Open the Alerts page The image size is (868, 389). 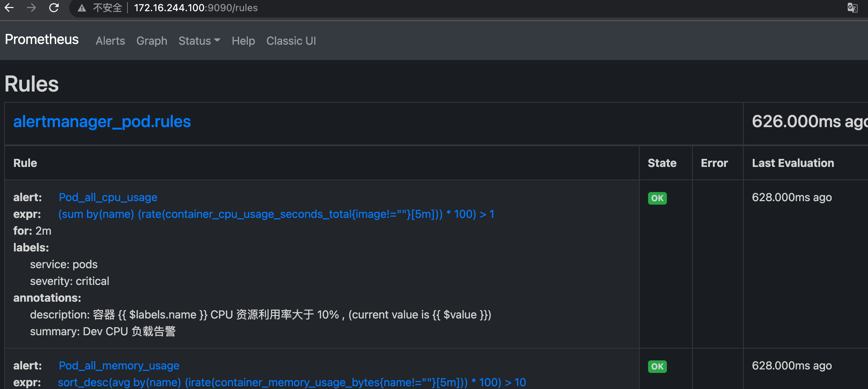tap(110, 41)
